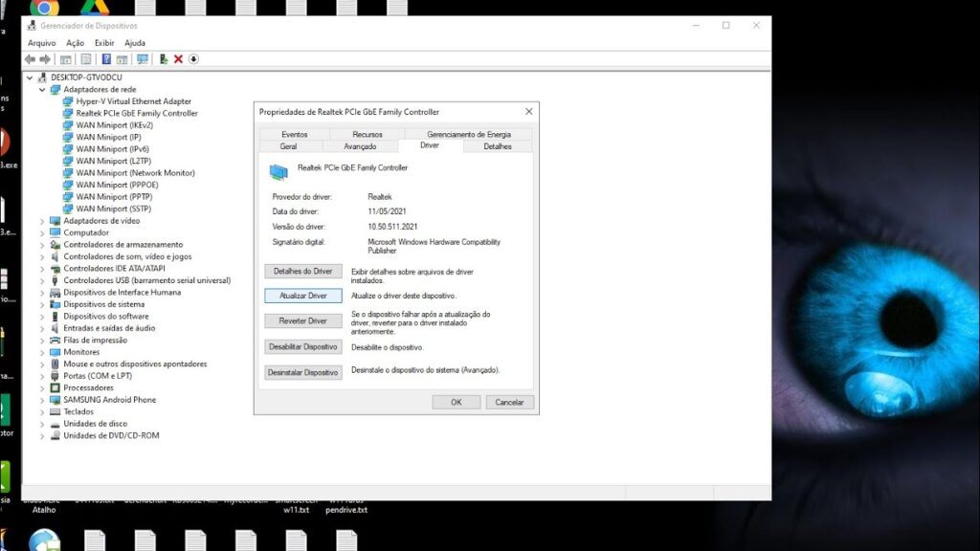
Task: Click the network adapter icon in Properties dialog
Action: point(278,171)
